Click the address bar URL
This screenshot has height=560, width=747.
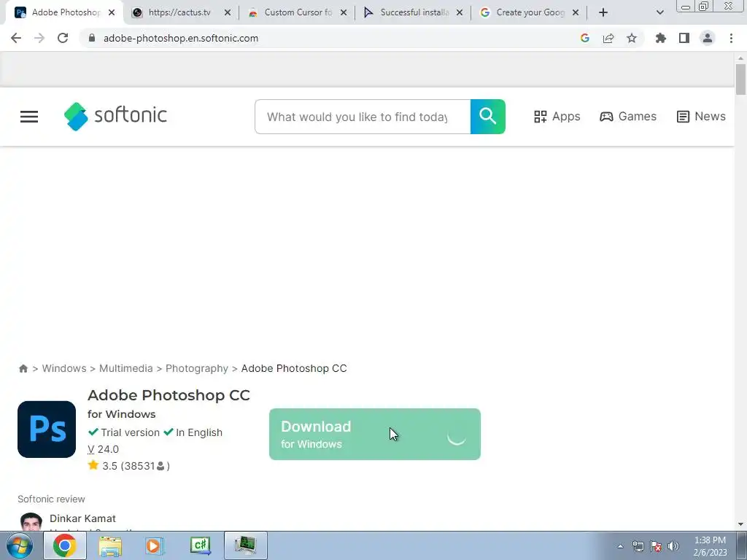(181, 38)
